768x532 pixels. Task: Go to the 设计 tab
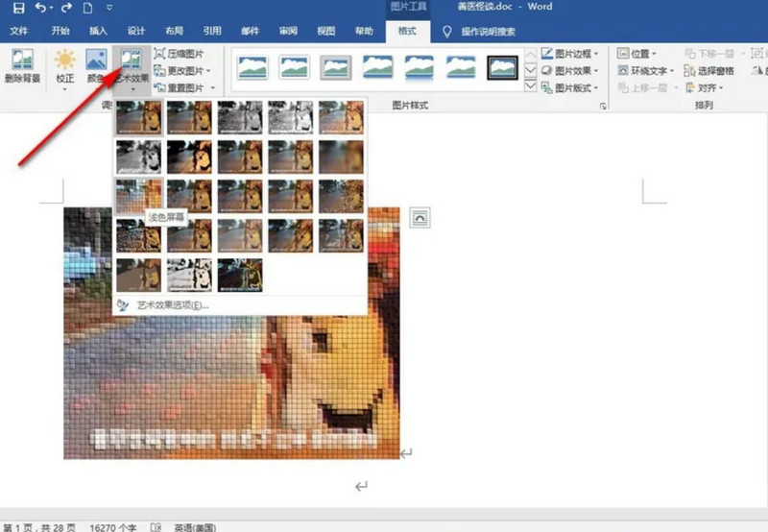pyautogui.click(x=136, y=31)
